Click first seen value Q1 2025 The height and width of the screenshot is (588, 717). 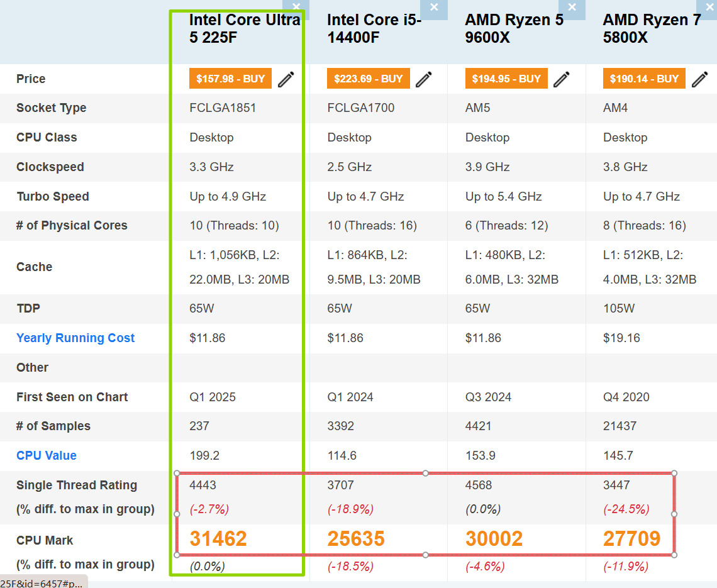tap(213, 397)
